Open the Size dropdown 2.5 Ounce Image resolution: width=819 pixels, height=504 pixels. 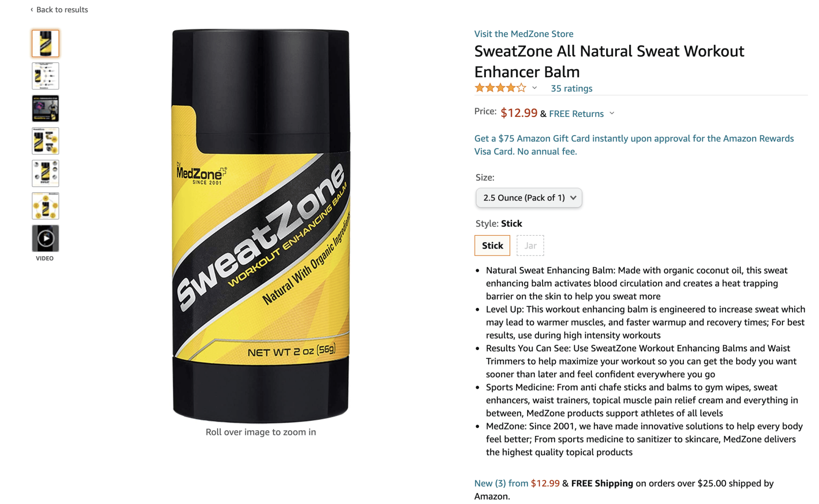pyautogui.click(x=529, y=198)
